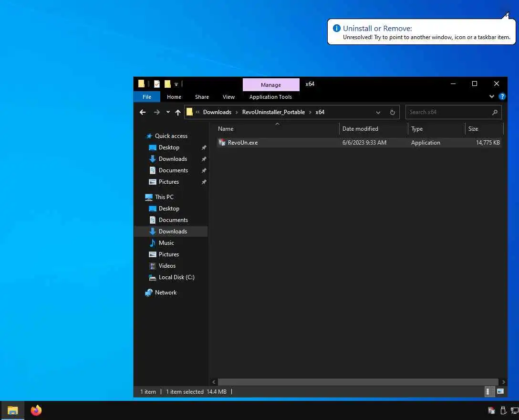
Task: Open the RevoUn.exe file icon
Action: (x=222, y=142)
